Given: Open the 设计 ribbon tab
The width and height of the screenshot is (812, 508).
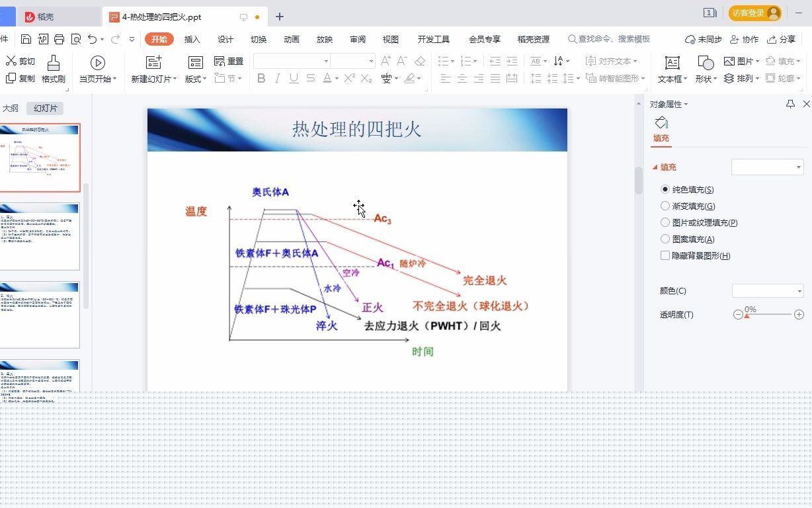Looking at the screenshot, I should [x=225, y=39].
